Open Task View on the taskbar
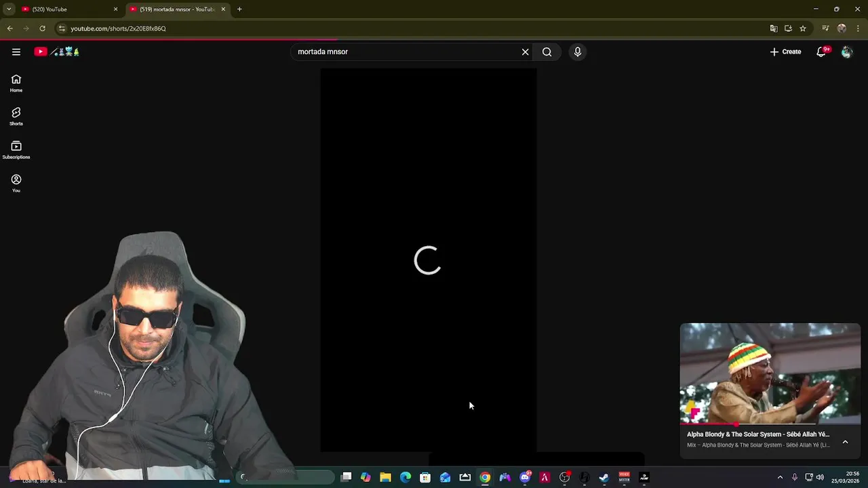The width and height of the screenshot is (868, 488). pos(347,477)
